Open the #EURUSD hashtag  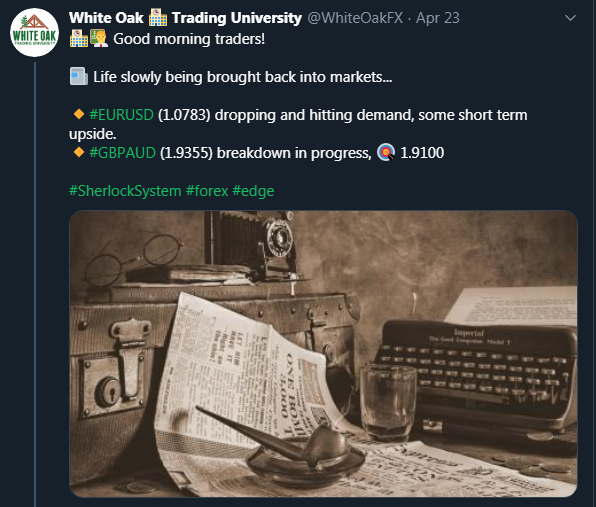(121, 115)
